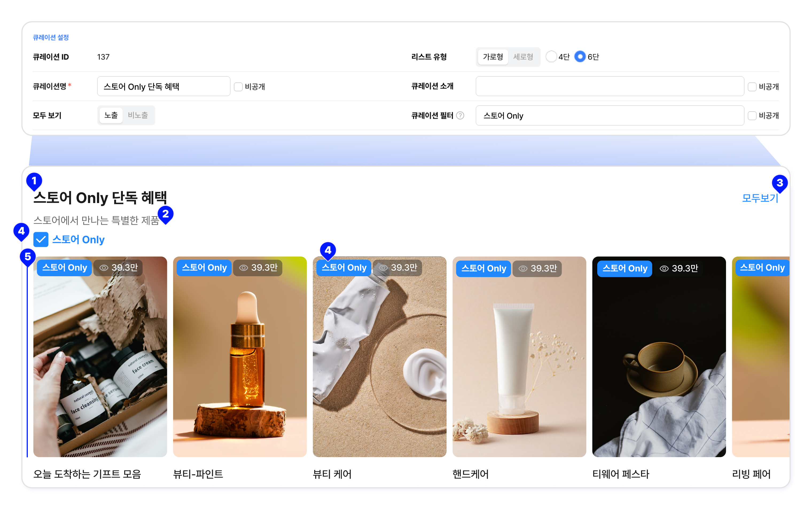Screen dimensions: 812x514
Task: Set 모두 보기 to 비노출
Action: point(138,115)
